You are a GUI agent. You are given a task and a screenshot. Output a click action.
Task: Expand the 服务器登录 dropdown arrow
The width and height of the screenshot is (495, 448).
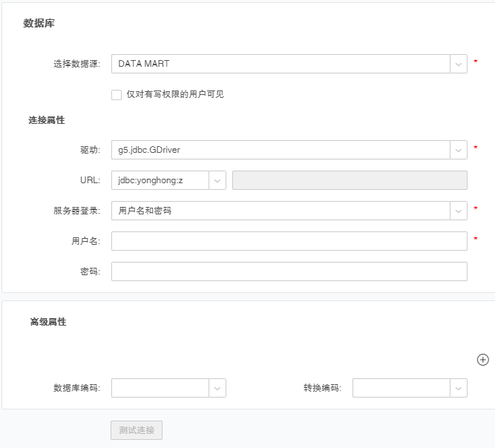tap(459, 211)
